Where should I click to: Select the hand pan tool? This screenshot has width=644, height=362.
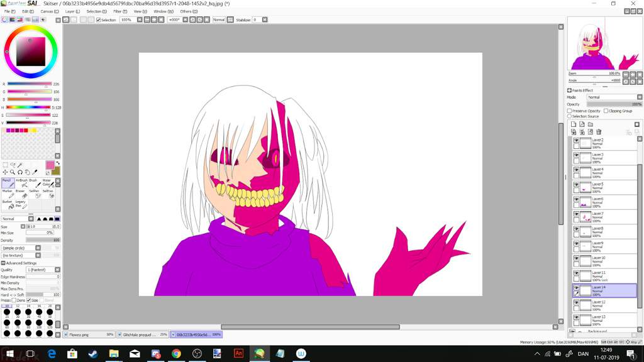pyautogui.click(x=28, y=172)
